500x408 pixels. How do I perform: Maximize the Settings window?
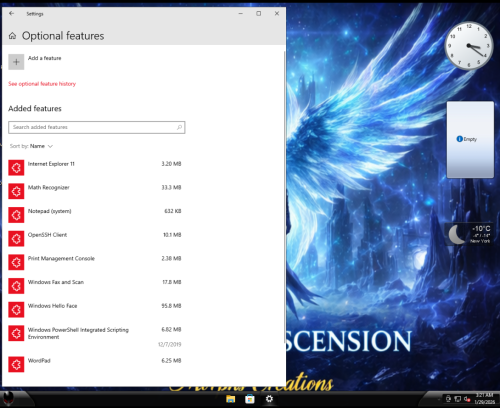click(259, 13)
